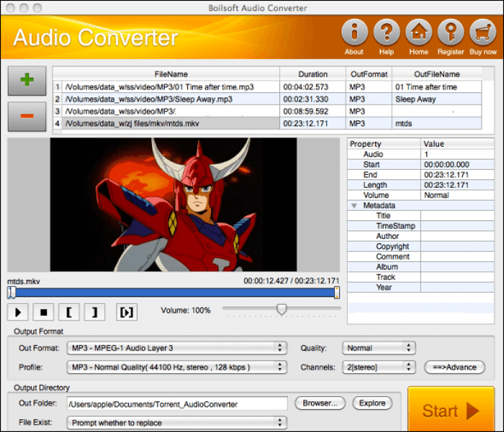Stop playback with the square button
The width and height of the screenshot is (504, 432).
point(42,312)
